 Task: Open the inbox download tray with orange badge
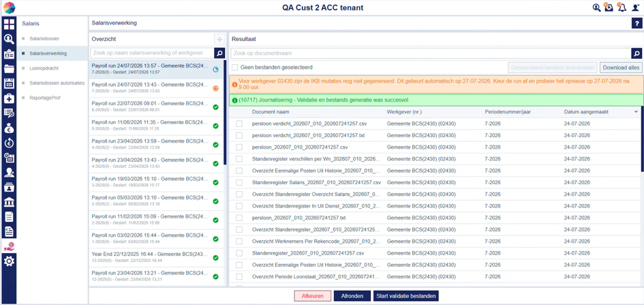[x=609, y=8]
